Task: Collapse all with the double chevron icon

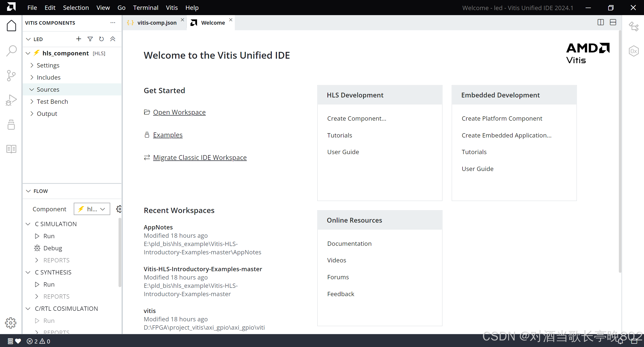Action: (113, 39)
